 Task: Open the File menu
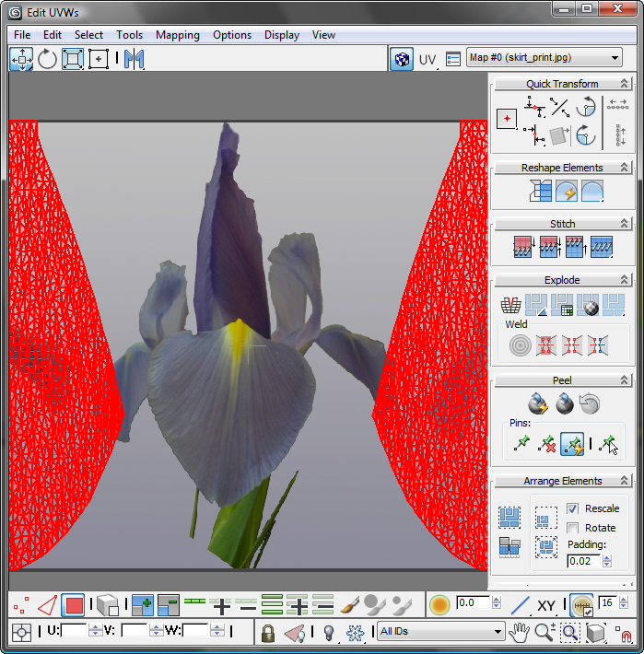tap(22, 35)
